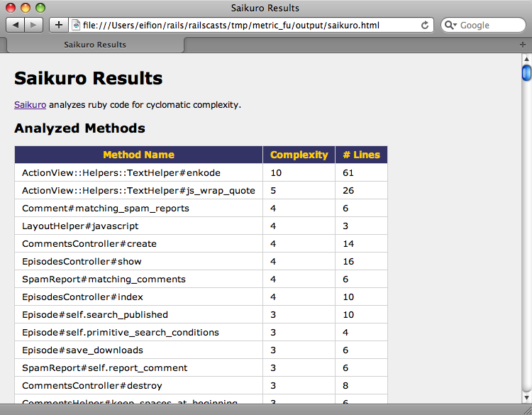
Task: Click the Complexity column header
Action: point(299,155)
